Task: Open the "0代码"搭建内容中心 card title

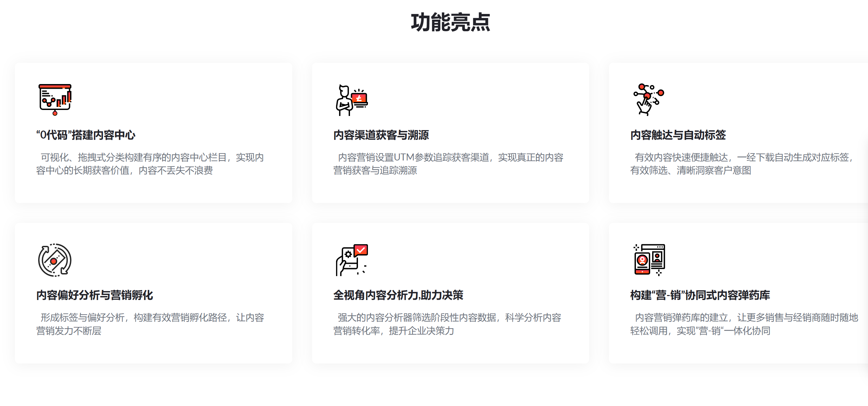Action: 86,135
